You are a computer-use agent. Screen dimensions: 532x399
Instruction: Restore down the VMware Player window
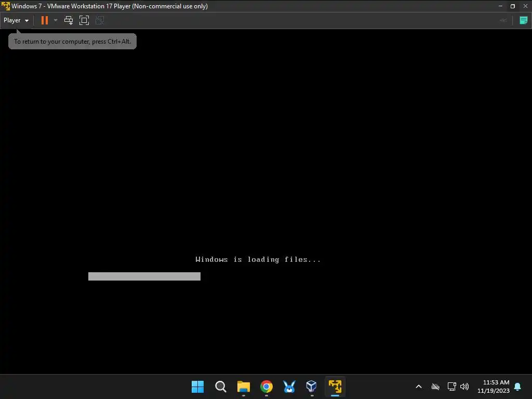pyautogui.click(x=513, y=6)
